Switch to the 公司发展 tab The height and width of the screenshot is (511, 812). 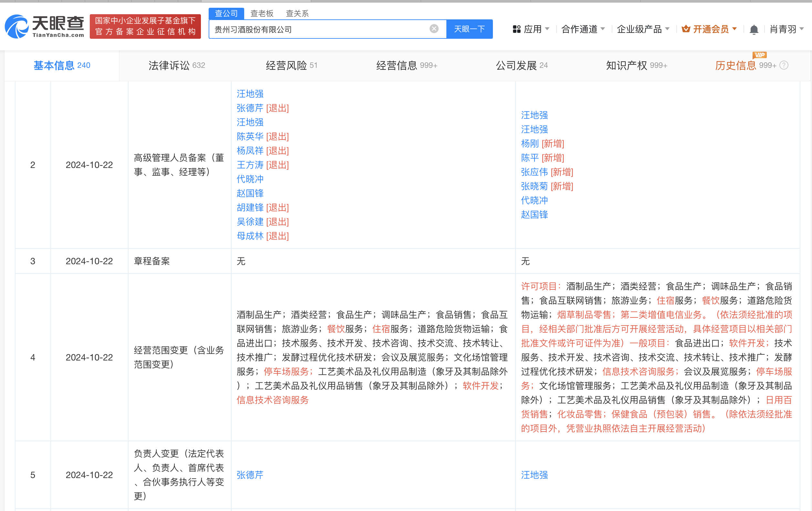pos(522,66)
